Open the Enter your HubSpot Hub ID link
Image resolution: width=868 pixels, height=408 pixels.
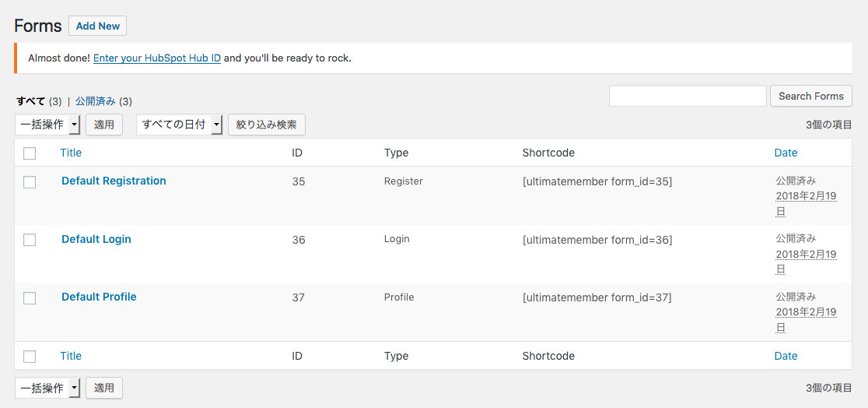coord(157,58)
